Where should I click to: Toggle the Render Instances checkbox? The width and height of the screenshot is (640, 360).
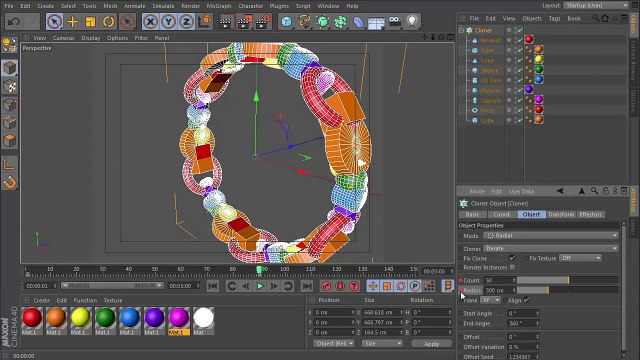tap(512, 267)
